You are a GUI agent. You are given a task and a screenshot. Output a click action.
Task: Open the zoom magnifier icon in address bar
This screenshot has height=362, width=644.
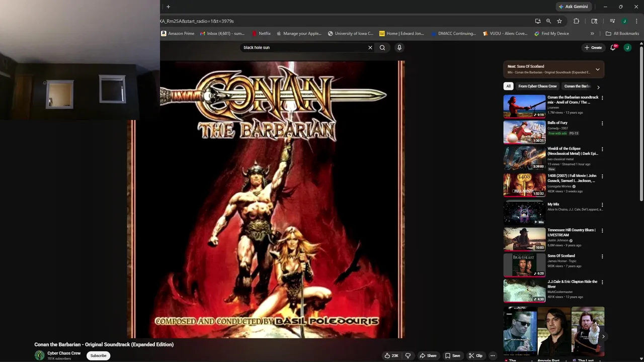click(548, 21)
